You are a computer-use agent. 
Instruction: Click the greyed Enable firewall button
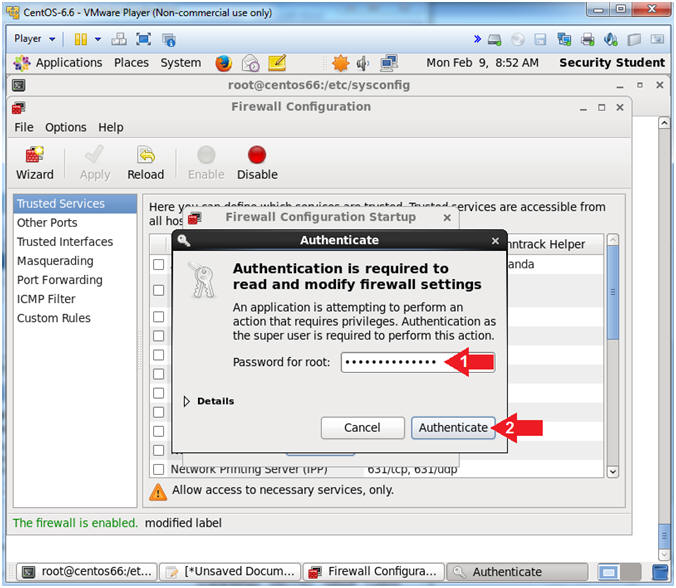[x=206, y=163]
